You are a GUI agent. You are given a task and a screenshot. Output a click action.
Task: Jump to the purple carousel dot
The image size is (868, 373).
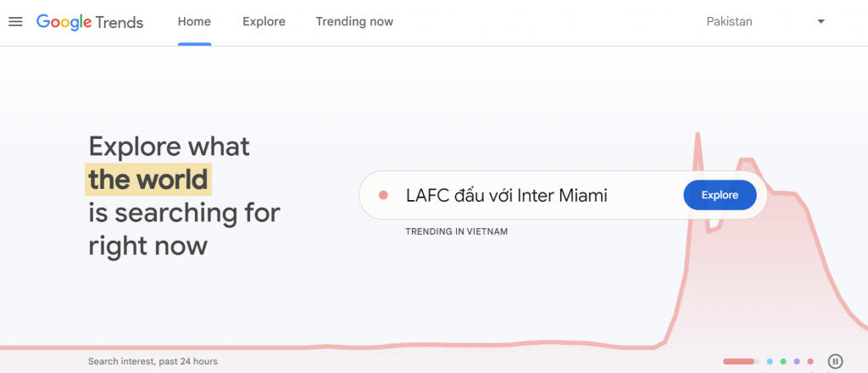[x=797, y=362]
